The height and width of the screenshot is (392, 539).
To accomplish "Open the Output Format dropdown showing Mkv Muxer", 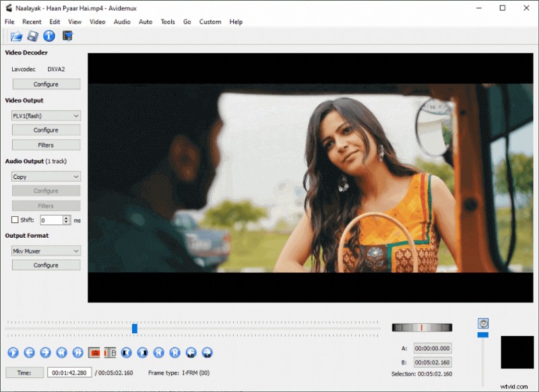I will [46, 251].
